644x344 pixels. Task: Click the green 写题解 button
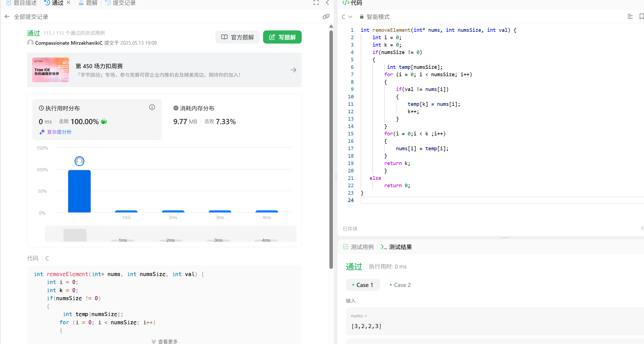pyautogui.click(x=282, y=37)
